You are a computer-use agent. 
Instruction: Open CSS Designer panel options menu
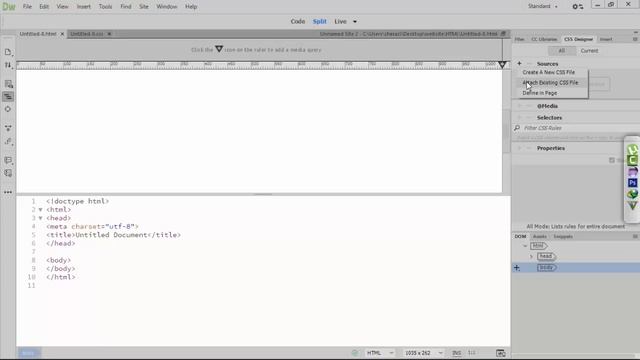coord(635,39)
